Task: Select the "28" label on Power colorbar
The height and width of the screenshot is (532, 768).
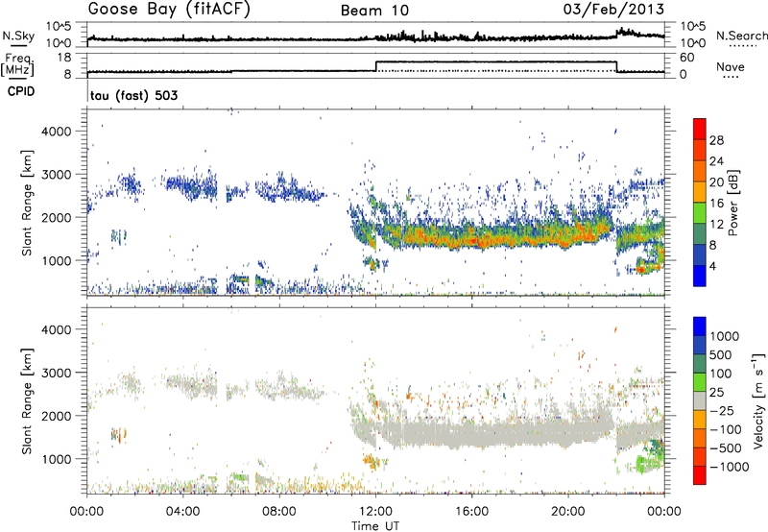Action: pyautogui.click(x=716, y=140)
